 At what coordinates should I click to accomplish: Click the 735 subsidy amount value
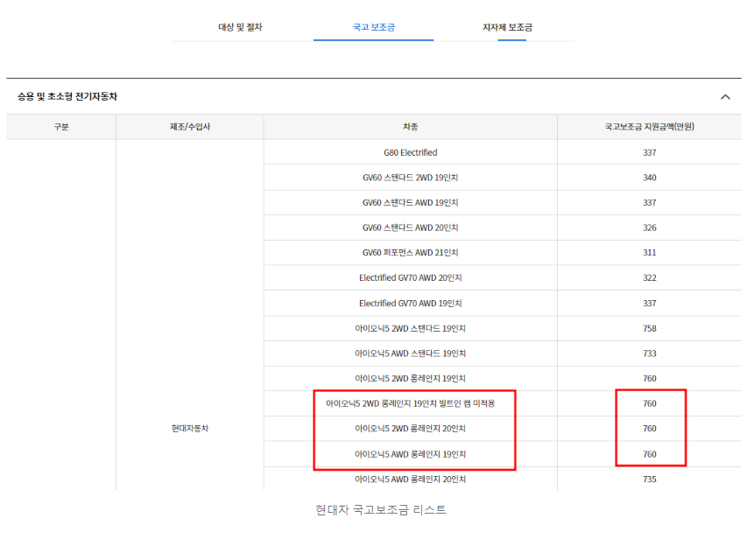click(650, 479)
